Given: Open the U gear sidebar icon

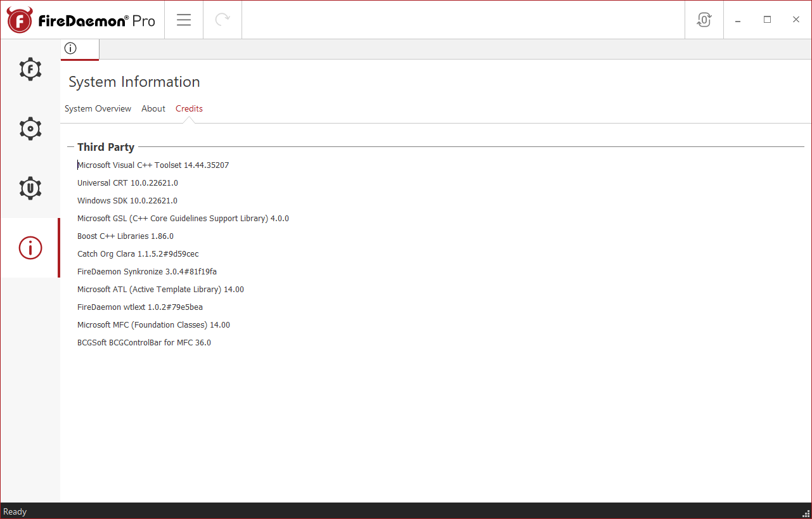Looking at the screenshot, I should (30, 188).
